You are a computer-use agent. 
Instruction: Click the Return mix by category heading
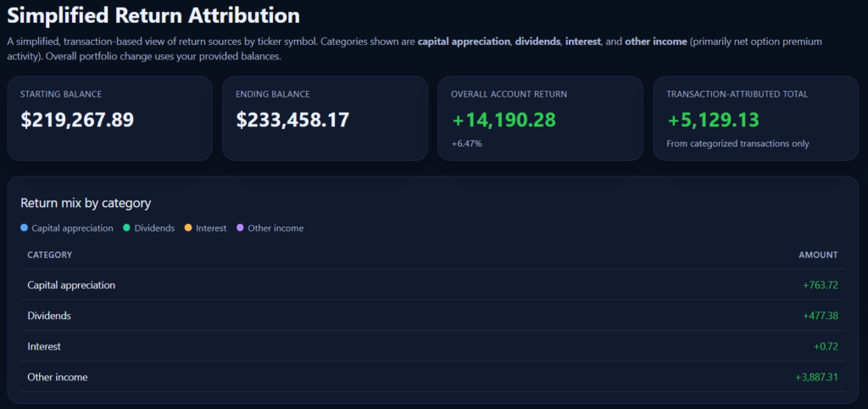click(85, 203)
